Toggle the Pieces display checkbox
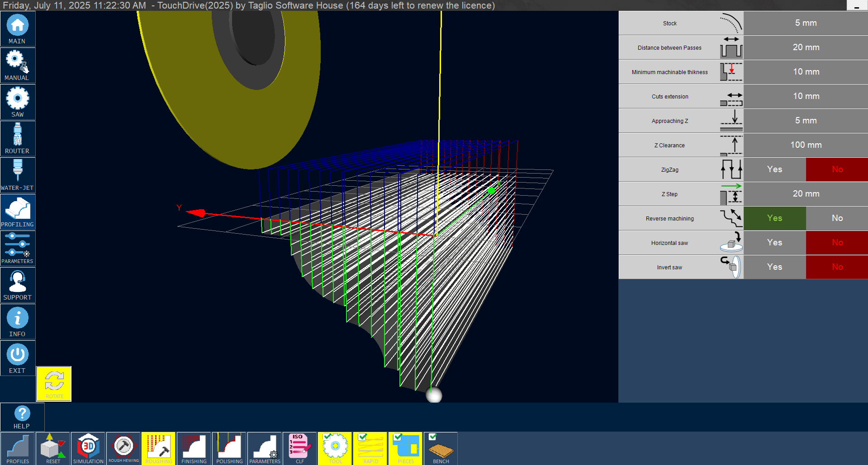The image size is (868, 465). [398, 437]
